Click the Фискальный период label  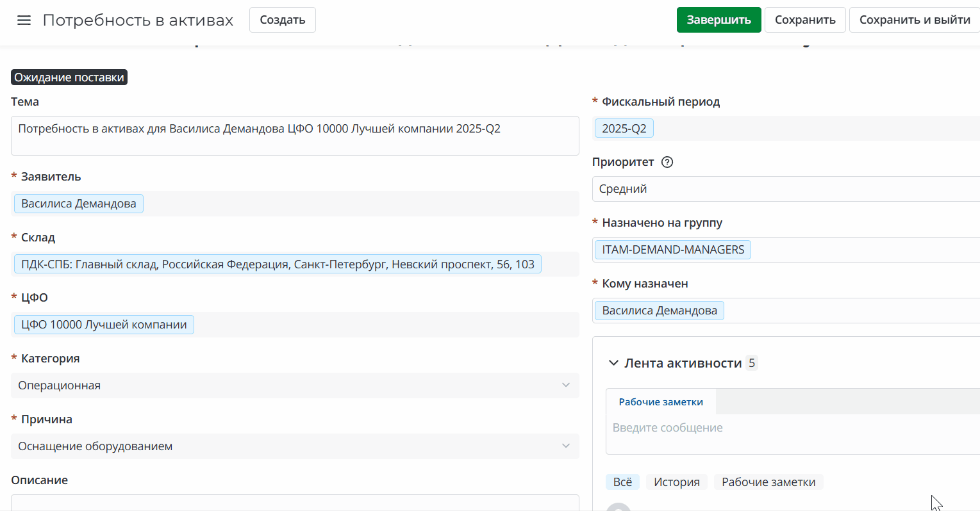[x=661, y=102]
